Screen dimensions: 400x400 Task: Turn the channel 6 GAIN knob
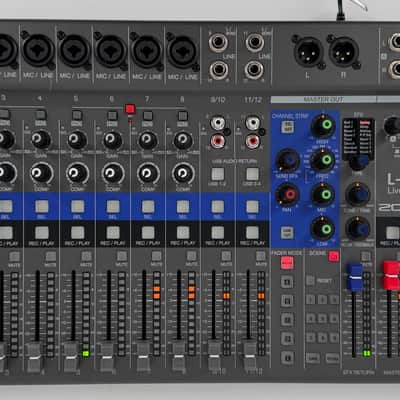coord(113,140)
